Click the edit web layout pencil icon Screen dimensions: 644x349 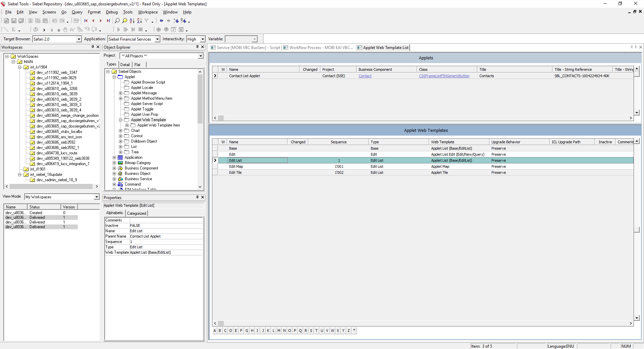174,30
